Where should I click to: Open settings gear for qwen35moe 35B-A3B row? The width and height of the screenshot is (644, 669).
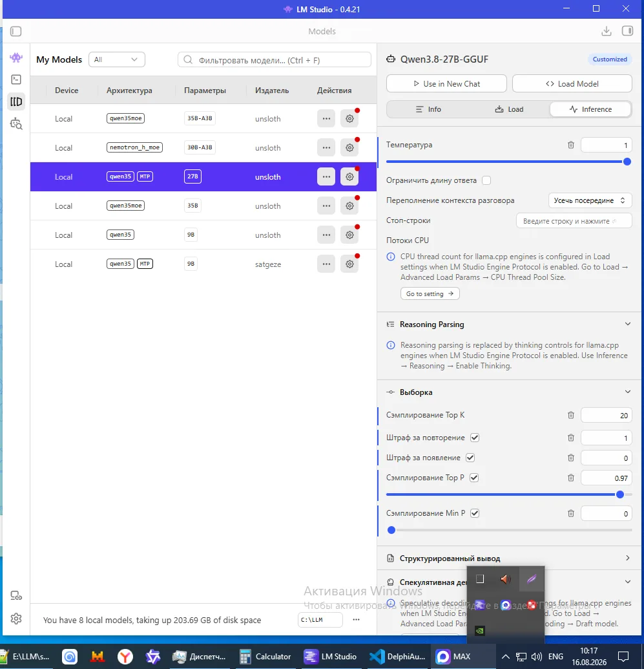[349, 119]
